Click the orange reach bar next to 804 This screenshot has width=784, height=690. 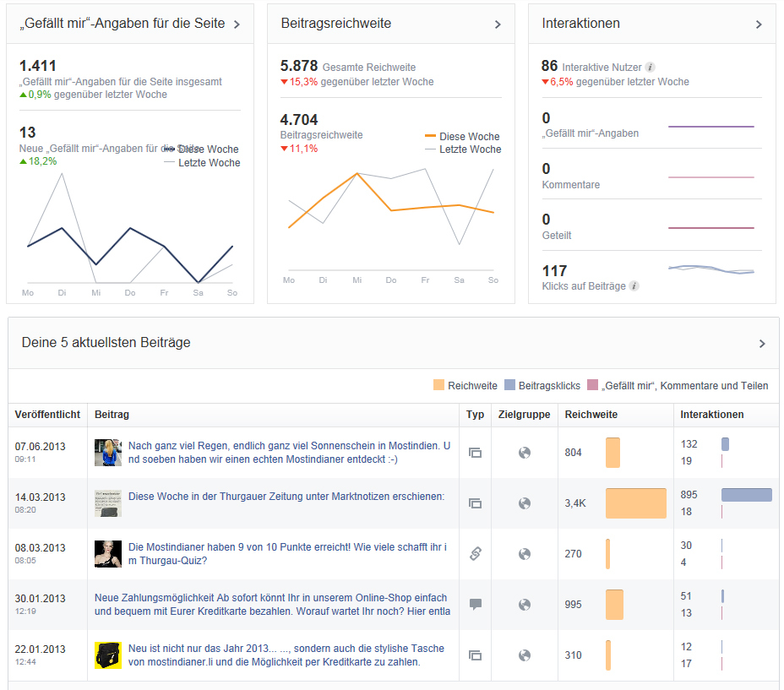coord(612,453)
